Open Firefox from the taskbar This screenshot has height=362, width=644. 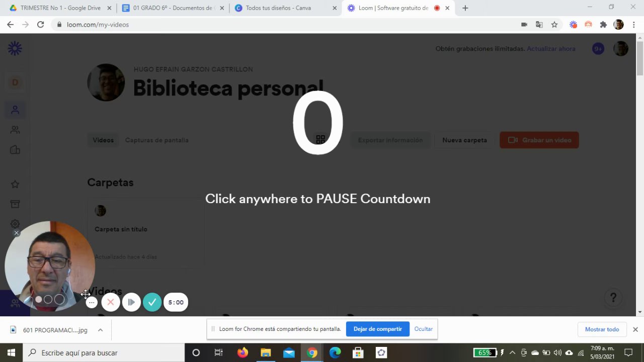tap(243, 352)
